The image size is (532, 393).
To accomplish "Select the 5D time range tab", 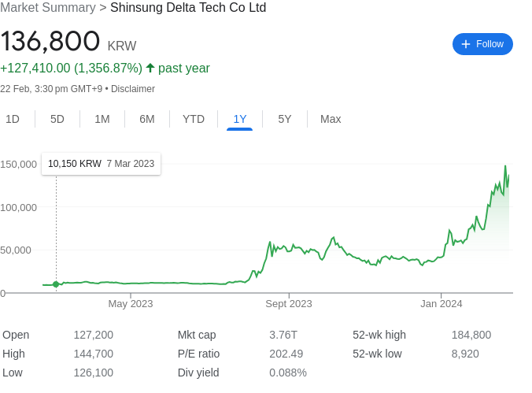I will pos(57,119).
